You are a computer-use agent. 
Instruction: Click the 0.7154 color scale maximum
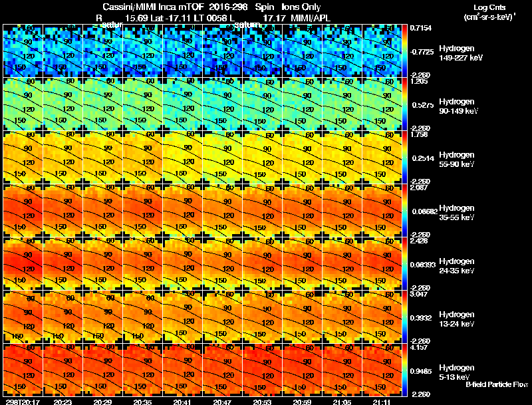(421, 28)
